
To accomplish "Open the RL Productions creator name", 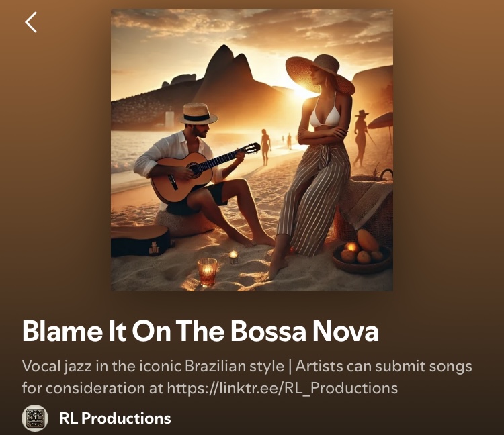I will point(115,418).
